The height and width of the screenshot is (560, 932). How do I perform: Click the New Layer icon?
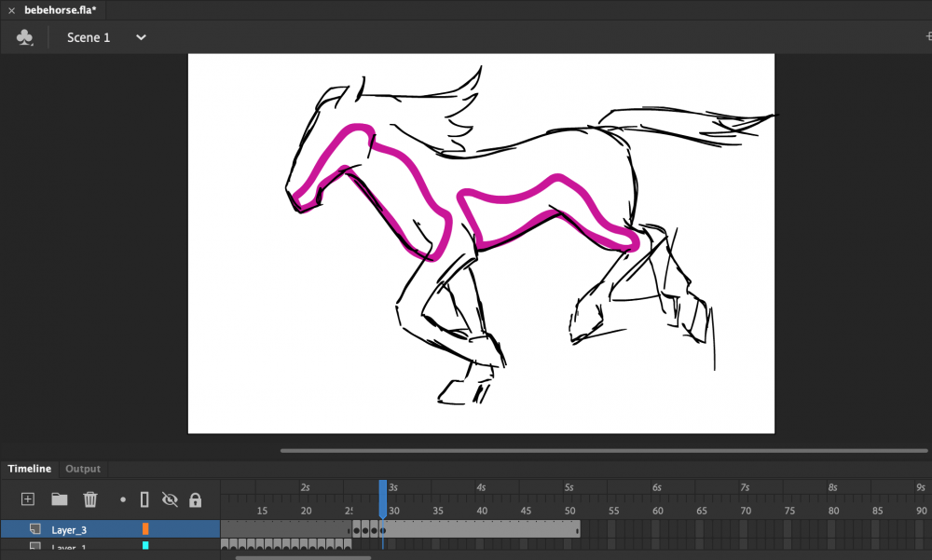tap(28, 499)
